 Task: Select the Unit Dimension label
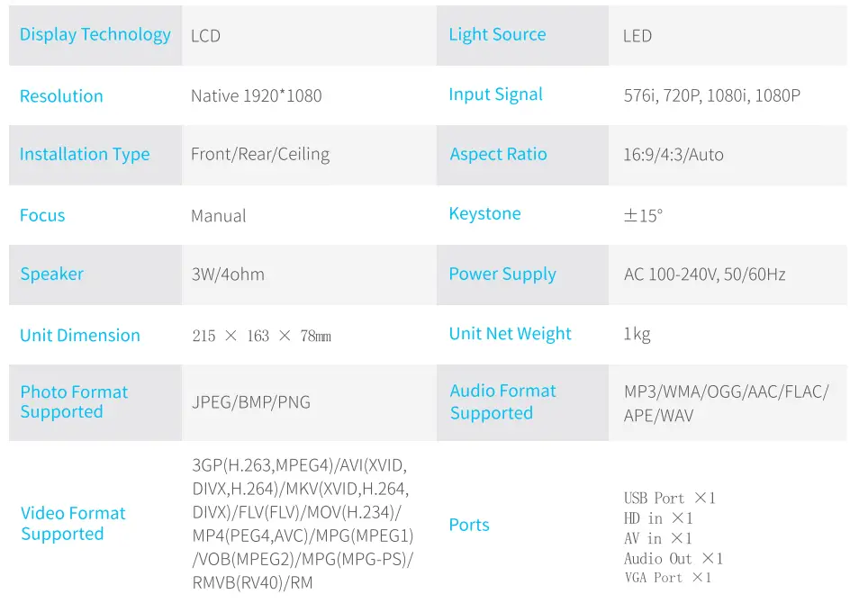point(80,336)
